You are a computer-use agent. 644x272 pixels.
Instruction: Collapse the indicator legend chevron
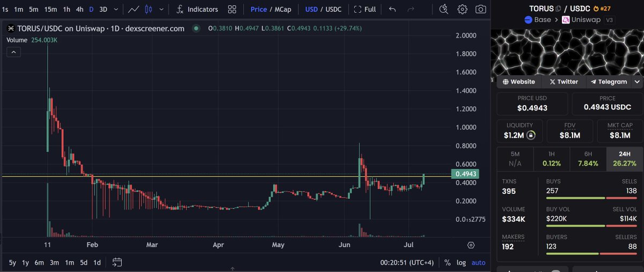tap(13, 52)
